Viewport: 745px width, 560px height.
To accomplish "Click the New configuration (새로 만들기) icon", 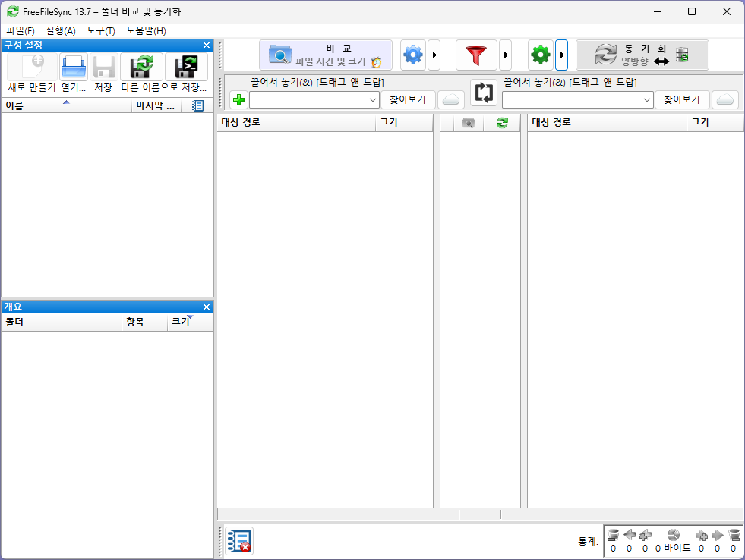I will [x=32, y=67].
